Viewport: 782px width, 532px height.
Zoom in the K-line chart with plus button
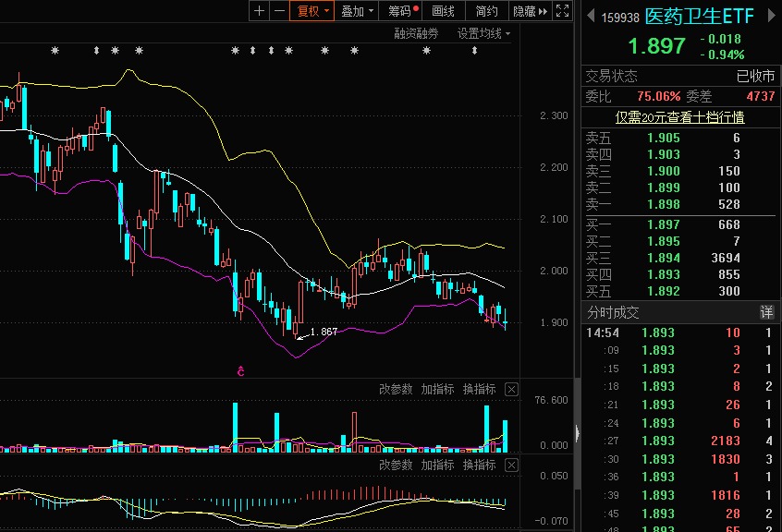click(x=260, y=11)
